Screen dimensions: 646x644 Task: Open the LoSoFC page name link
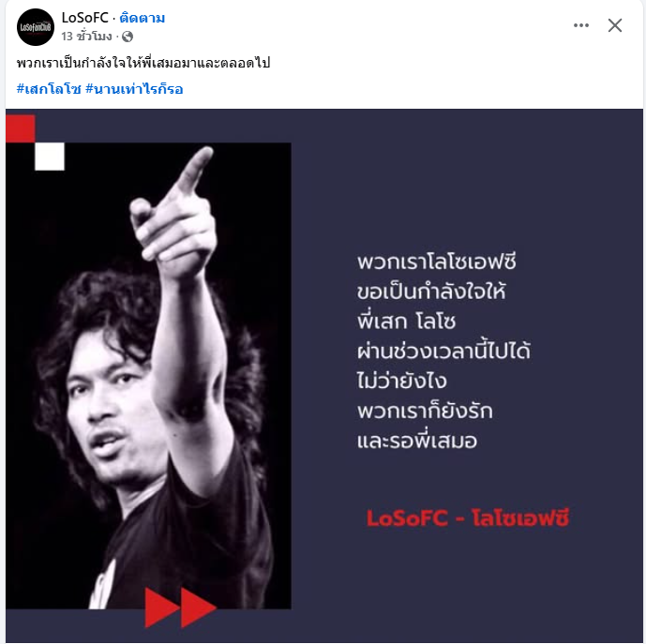click(85, 18)
